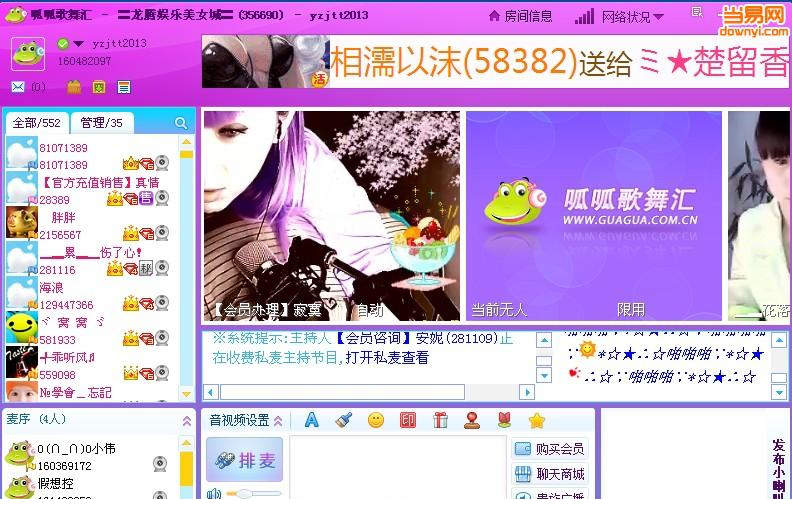Screen dimensions: 792x518
Task: Click webcam icon beside user 581933
Action: [162, 338]
